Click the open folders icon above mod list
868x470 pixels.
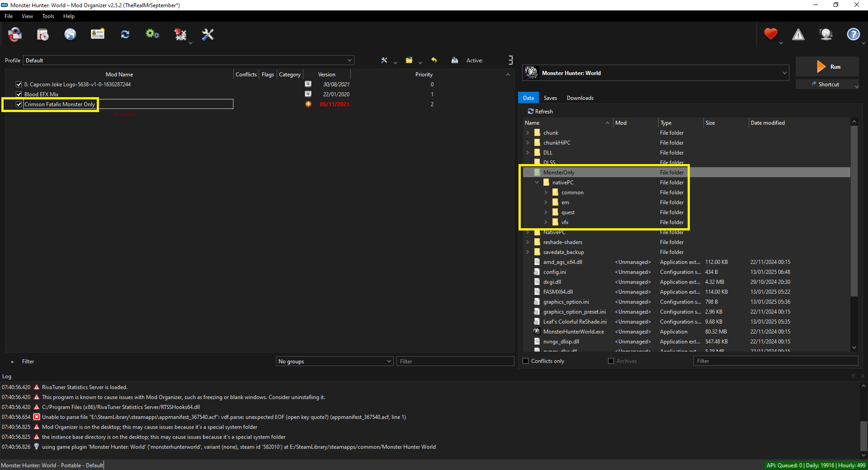(x=409, y=60)
